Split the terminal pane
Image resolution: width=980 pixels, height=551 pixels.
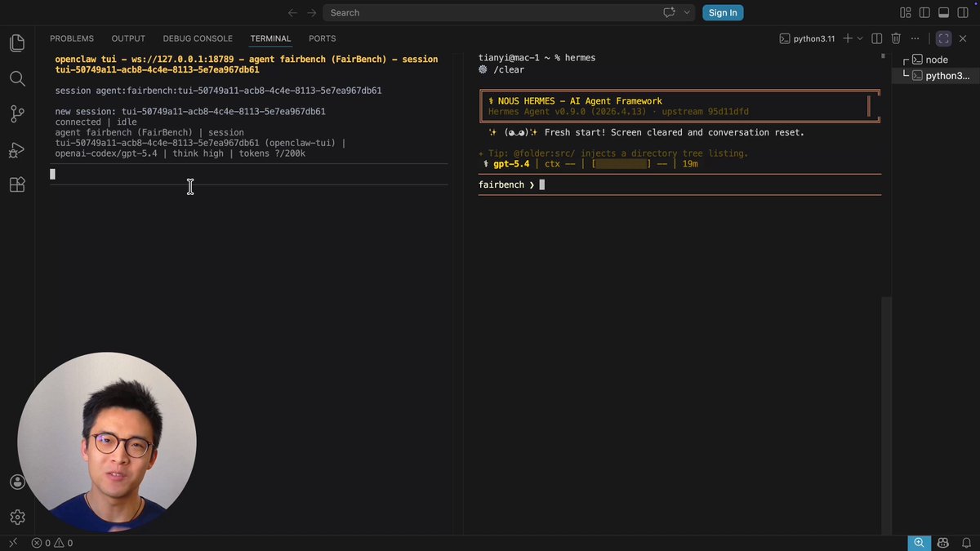tap(876, 38)
